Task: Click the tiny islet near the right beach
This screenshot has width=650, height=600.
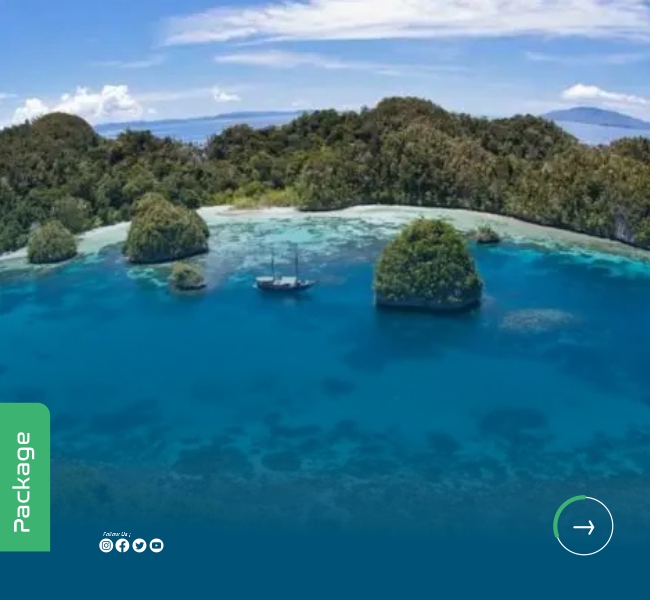Action: click(x=487, y=235)
